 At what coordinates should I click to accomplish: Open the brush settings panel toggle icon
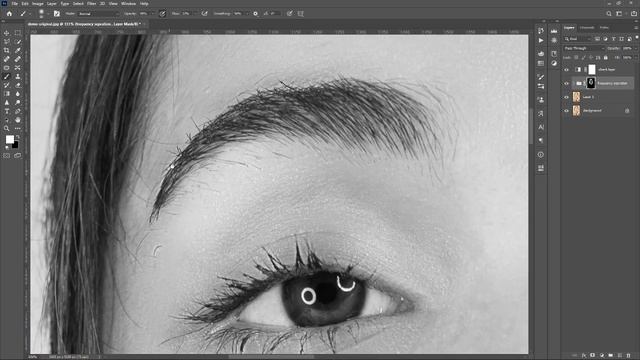tap(57, 13)
